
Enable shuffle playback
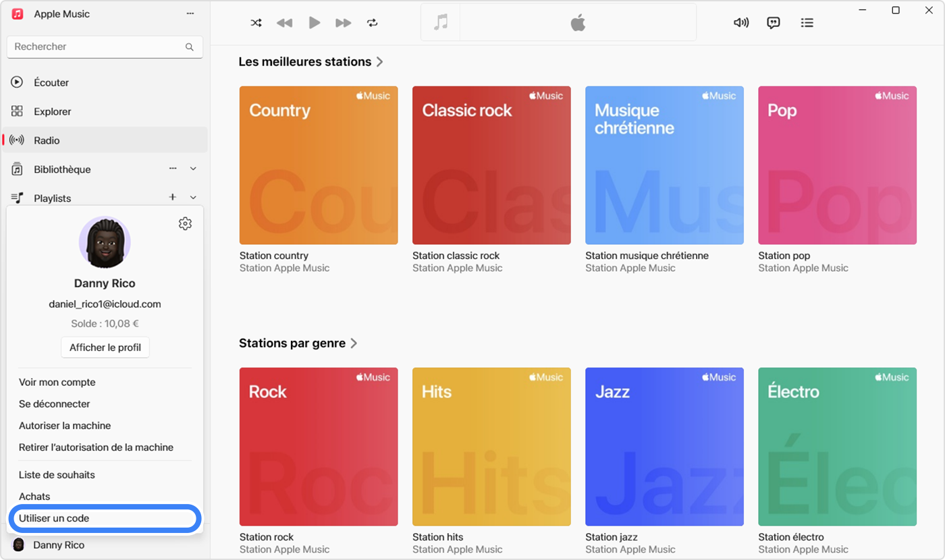click(x=256, y=22)
